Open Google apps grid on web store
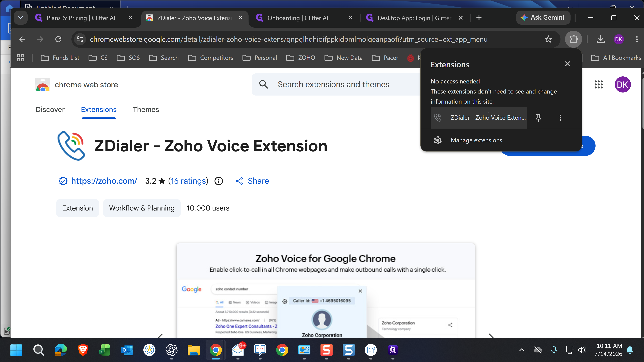This screenshot has height=362, width=644. click(599, 84)
